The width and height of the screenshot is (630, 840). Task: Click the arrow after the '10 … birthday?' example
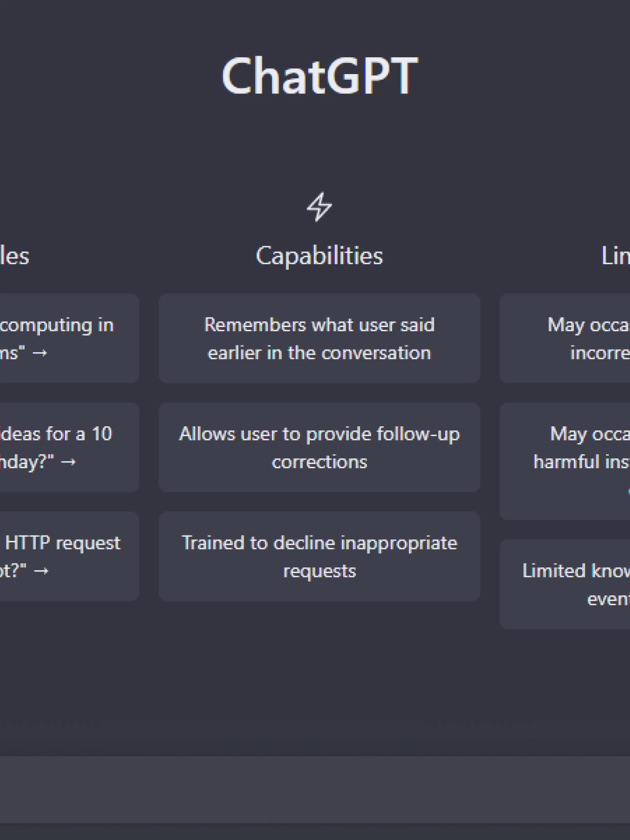coord(68,462)
